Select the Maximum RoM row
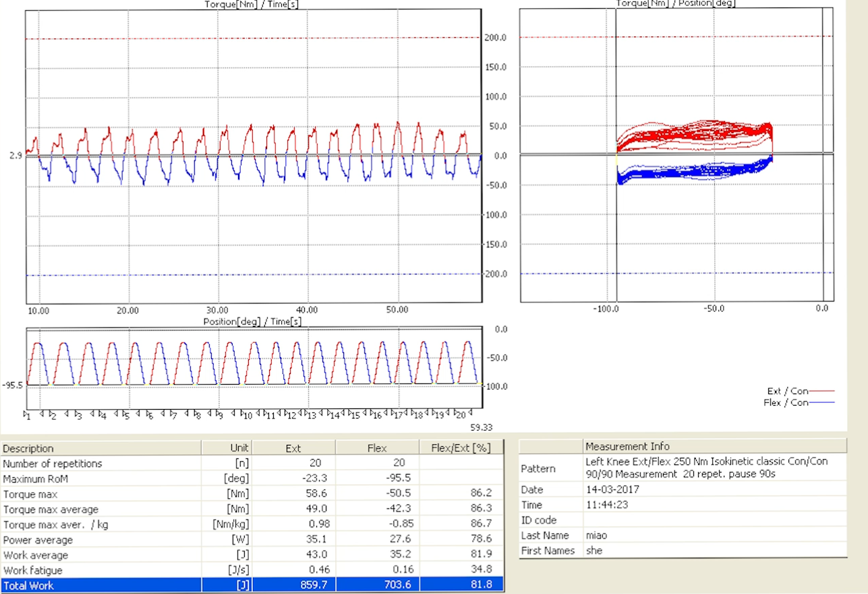The width and height of the screenshot is (868, 594). pos(101,479)
